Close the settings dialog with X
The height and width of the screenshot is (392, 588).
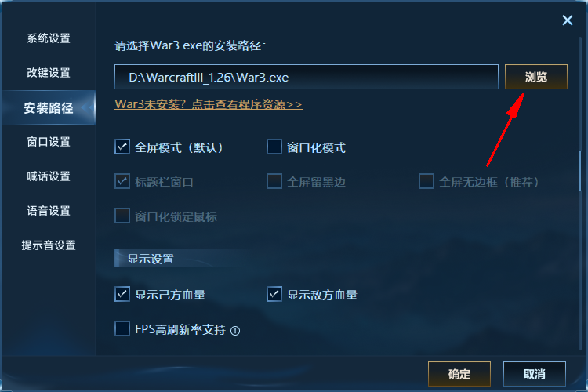pos(568,20)
